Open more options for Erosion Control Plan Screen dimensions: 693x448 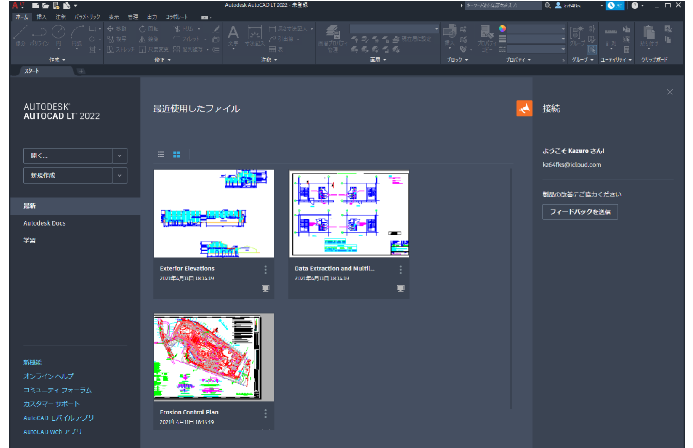[x=265, y=413]
